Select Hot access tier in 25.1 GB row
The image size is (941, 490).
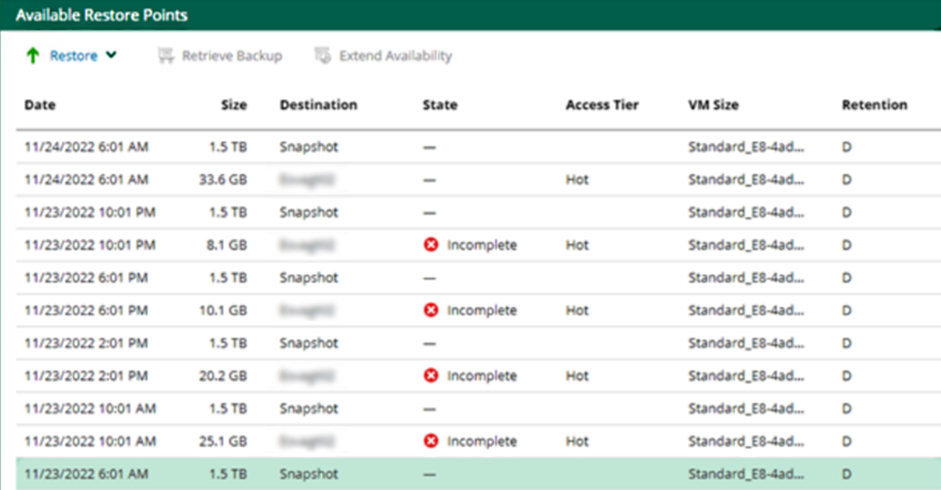pyautogui.click(x=577, y=441)
